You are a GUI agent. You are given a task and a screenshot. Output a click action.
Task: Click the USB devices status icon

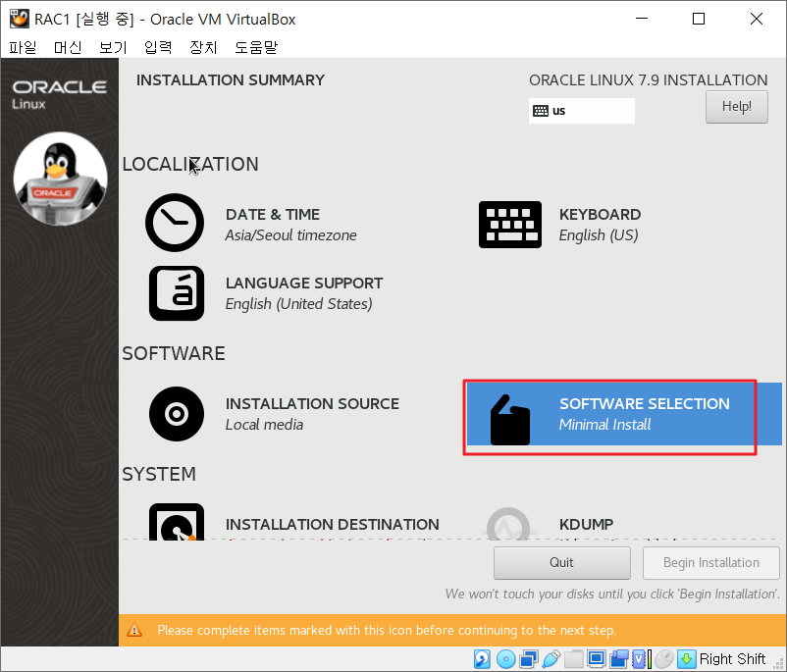click(x=551, y=659)
